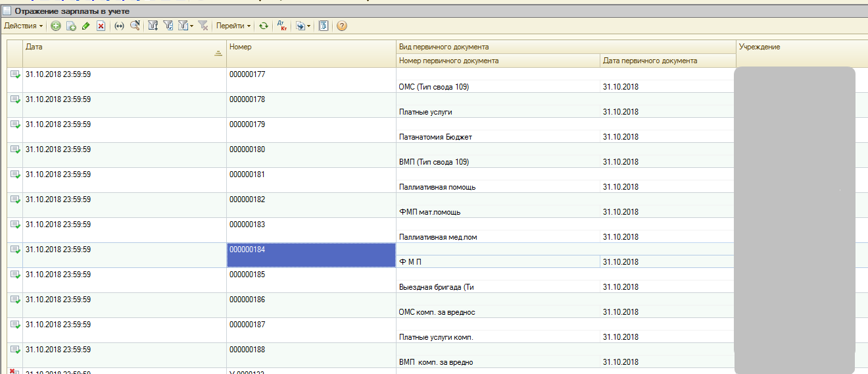Open the Действия dropdown menu
The image size is (868, 374).
(x=24, y=26)
